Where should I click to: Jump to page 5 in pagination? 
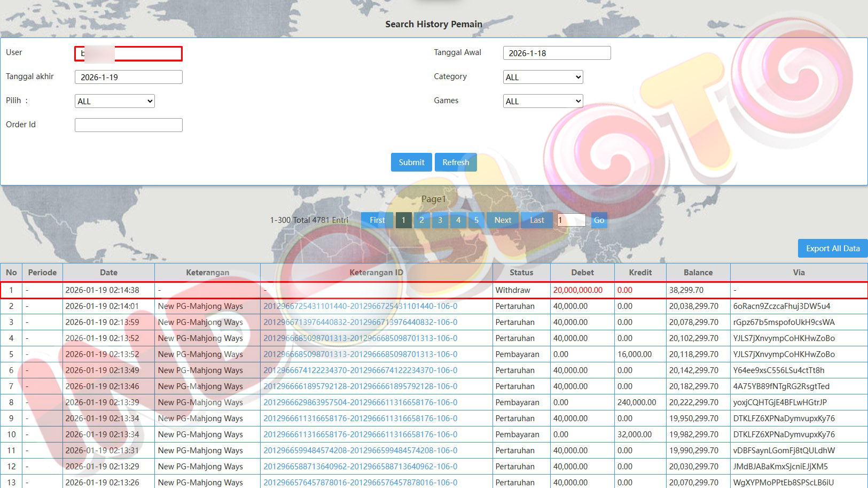(x=476, y=220)
